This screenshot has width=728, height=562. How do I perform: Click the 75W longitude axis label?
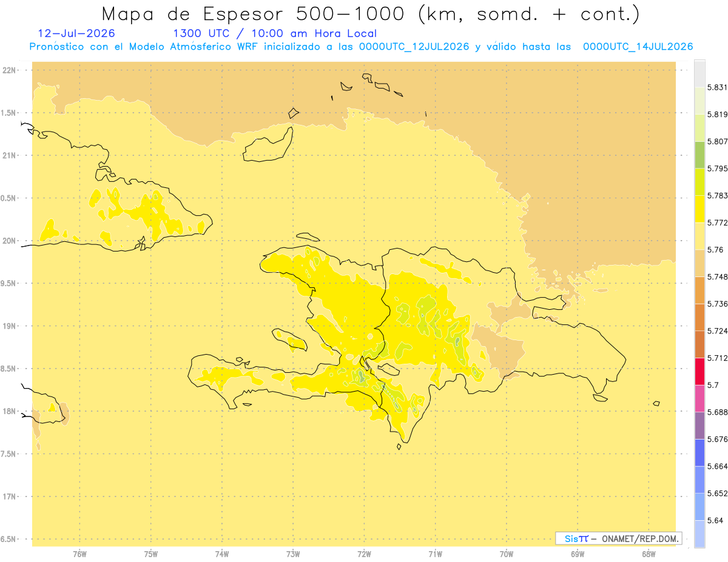click(151, 554)
